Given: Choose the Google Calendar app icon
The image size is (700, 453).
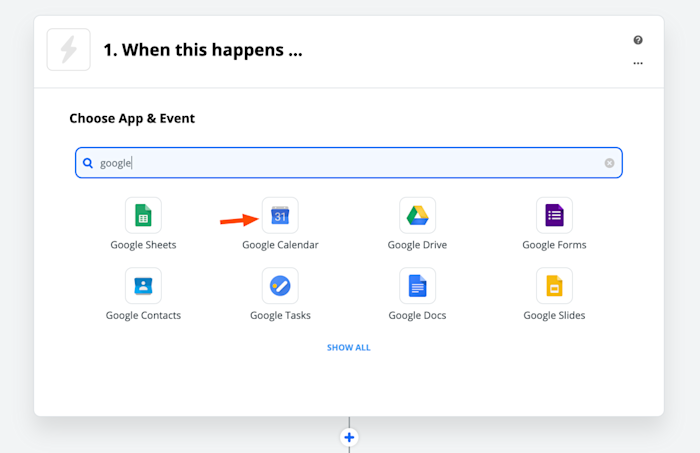Looking at the screenshot, I should coord(280,216).
